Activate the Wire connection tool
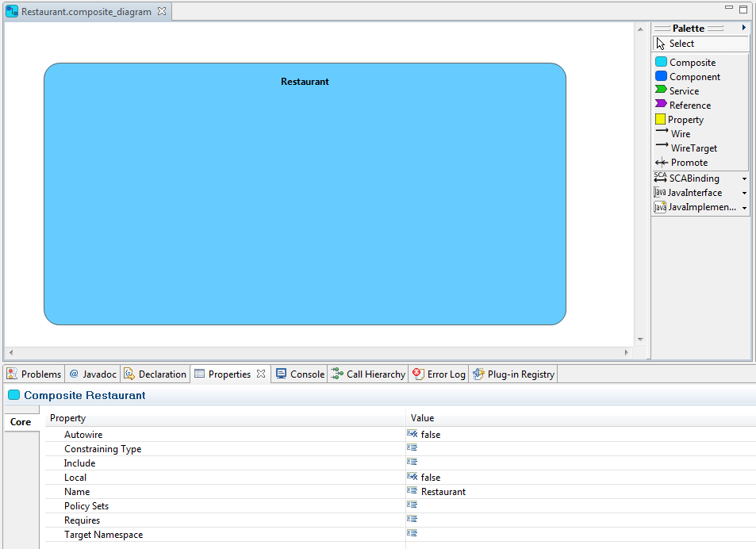The image size is (756, 549). pyautogui.click(x=673, y=133)
